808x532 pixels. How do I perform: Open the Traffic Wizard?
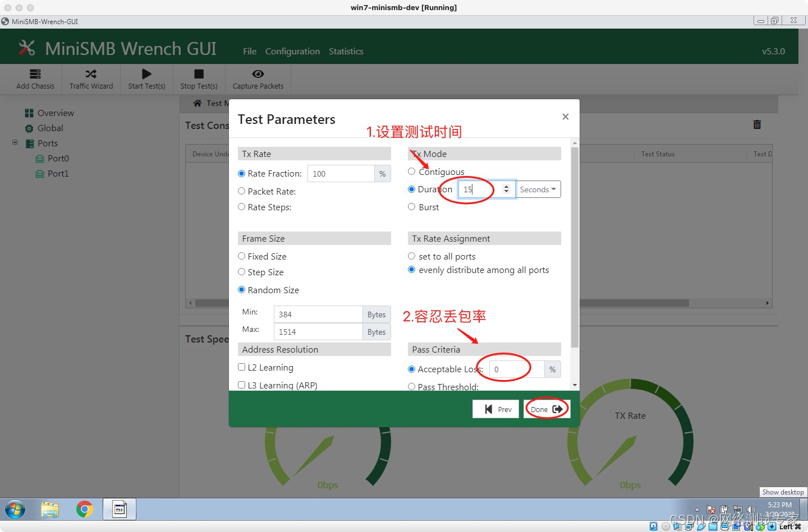(x=90, y=78)
